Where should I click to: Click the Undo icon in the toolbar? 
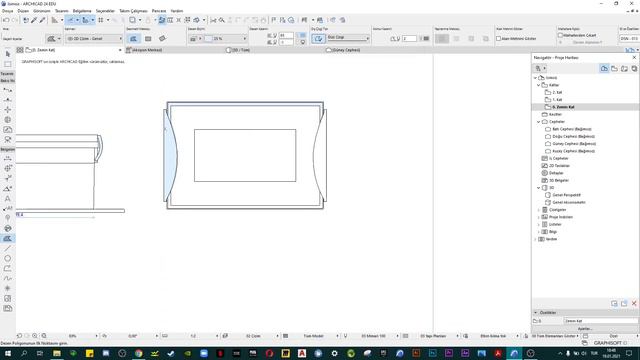click(x=6, y=20)
